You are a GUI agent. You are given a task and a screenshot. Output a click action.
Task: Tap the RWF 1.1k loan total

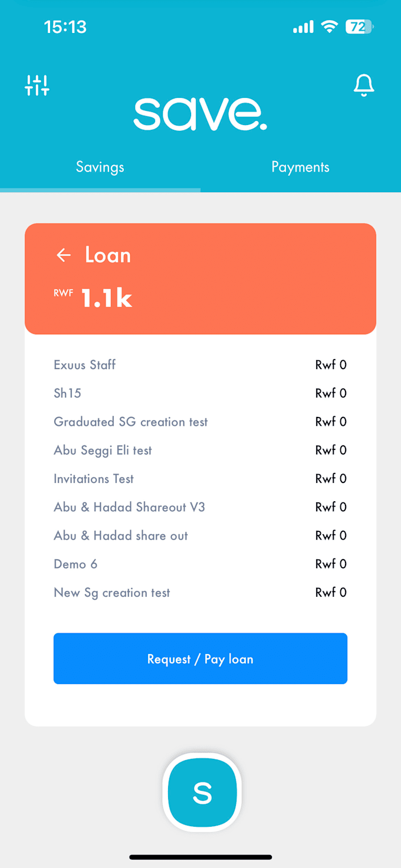pos(93,298)
